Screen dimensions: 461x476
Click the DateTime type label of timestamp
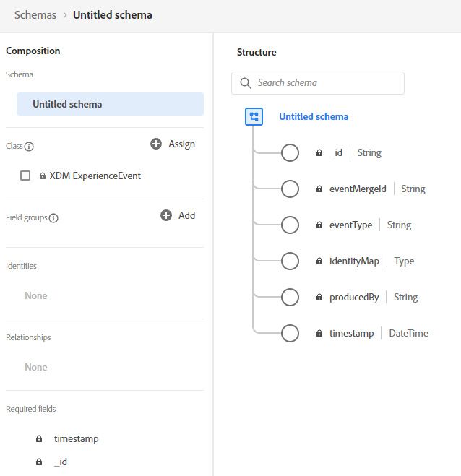pyautogui.click(x=408, y=333)
